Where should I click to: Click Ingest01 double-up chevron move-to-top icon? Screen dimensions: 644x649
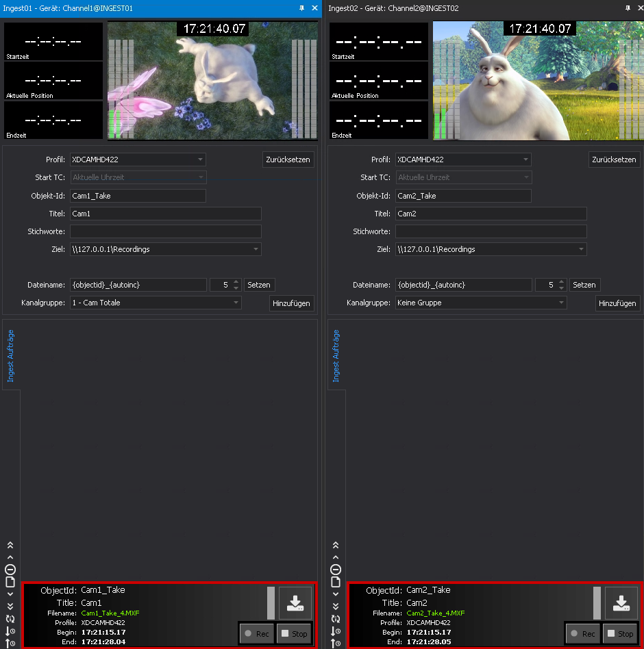pyautogui.click(x=10, y=545)
